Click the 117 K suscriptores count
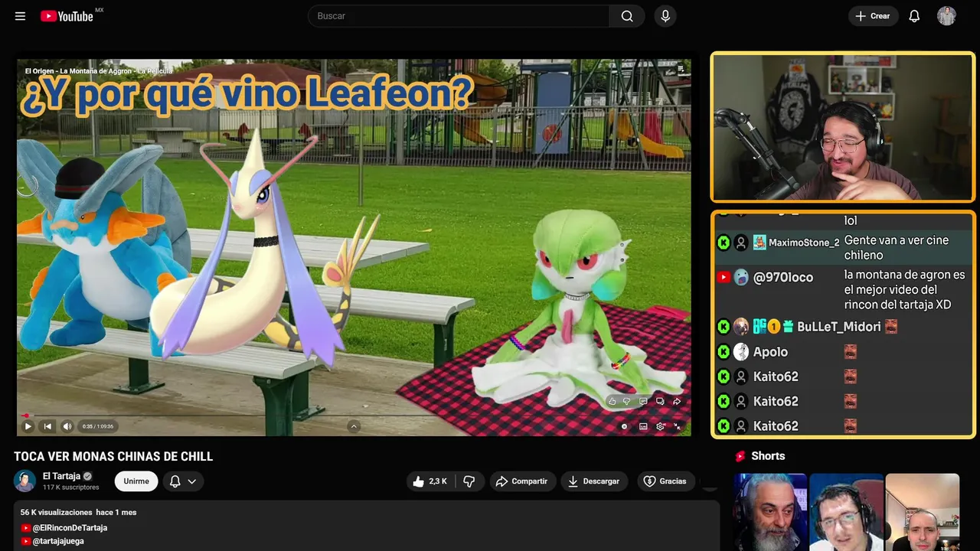Image resolution: width=980 pixels, height=551 pixels. tap(71, 487)
